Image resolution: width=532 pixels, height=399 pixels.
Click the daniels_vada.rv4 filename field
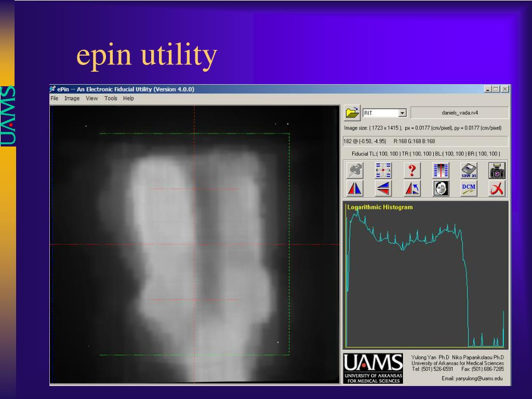460,113
